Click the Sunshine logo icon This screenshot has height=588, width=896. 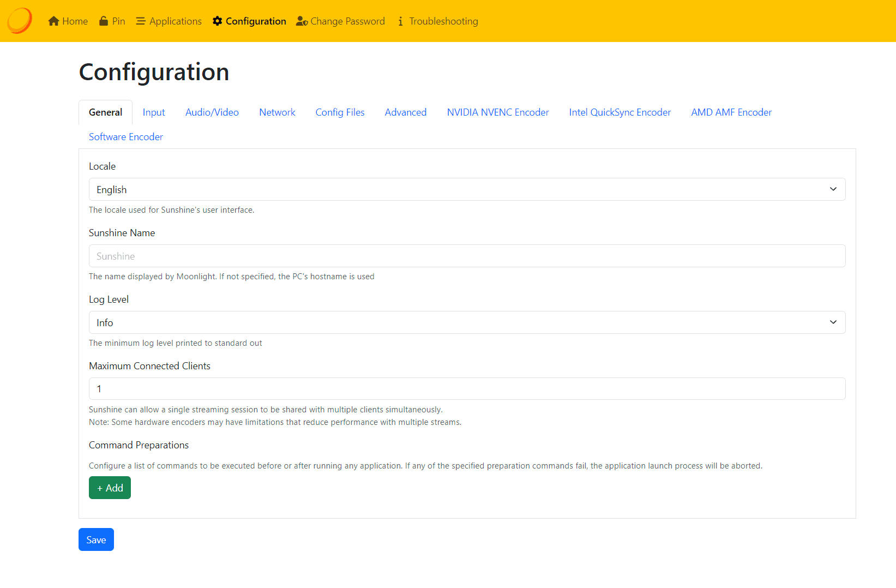tap(20, 21)
